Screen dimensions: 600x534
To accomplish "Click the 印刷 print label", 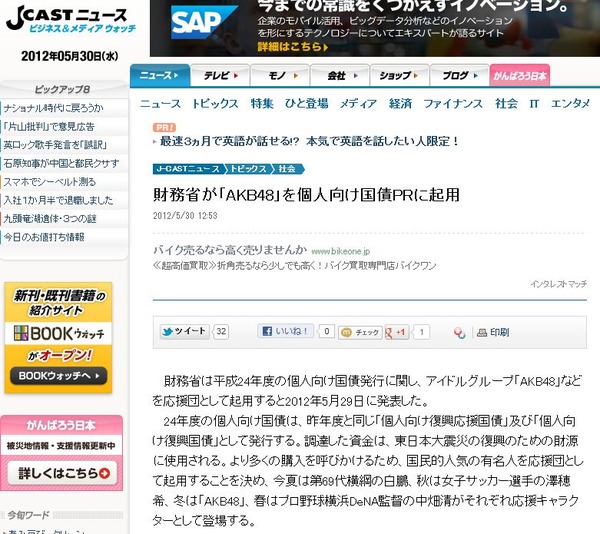I will [x=499, y=332].
